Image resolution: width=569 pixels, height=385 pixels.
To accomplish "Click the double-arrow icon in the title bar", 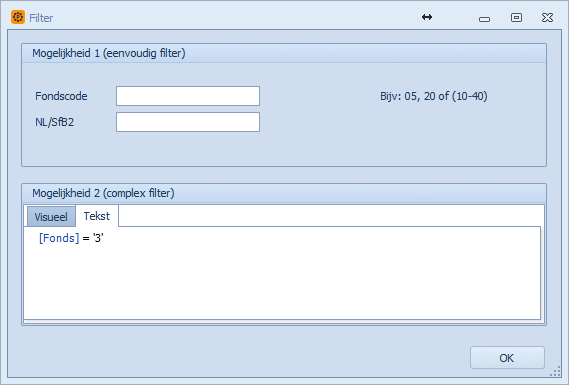I will point(427,17).
